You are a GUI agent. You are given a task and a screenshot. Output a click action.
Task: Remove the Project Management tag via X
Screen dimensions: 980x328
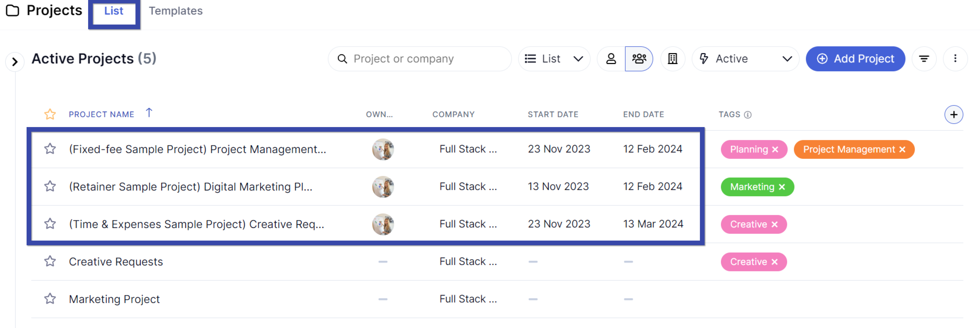(902, 150)
